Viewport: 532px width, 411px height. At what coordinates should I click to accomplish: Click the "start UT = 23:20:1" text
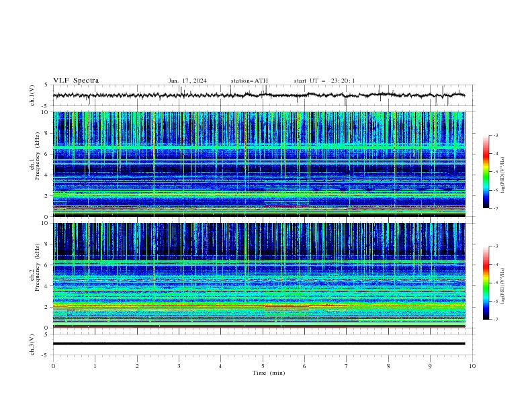tap(324, 81)
